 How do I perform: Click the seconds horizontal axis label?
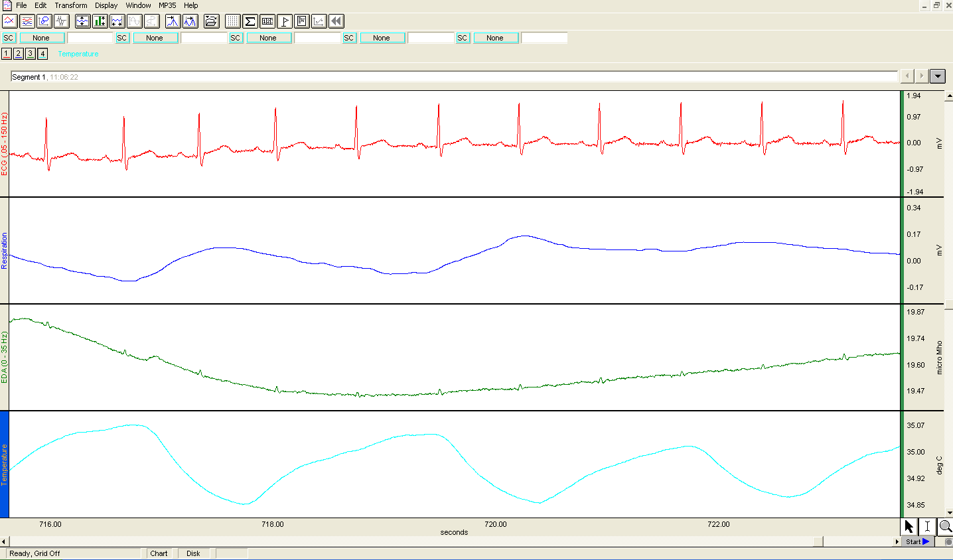[454, 532]
